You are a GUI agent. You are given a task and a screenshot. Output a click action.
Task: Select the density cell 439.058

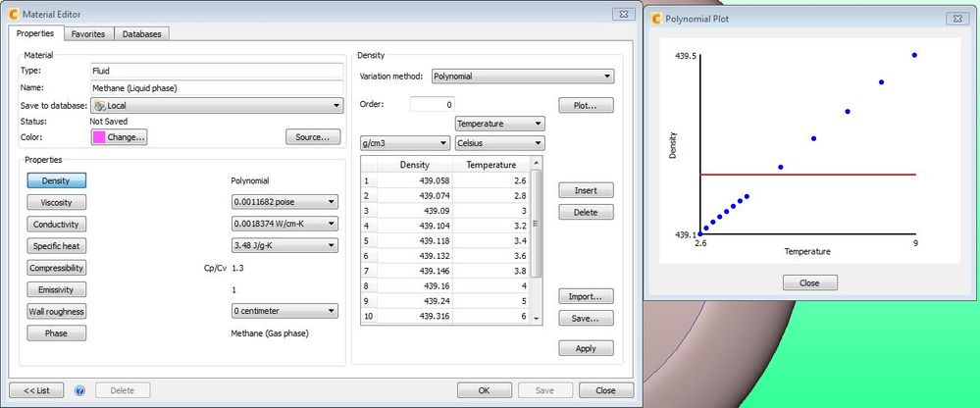[415, 180]
